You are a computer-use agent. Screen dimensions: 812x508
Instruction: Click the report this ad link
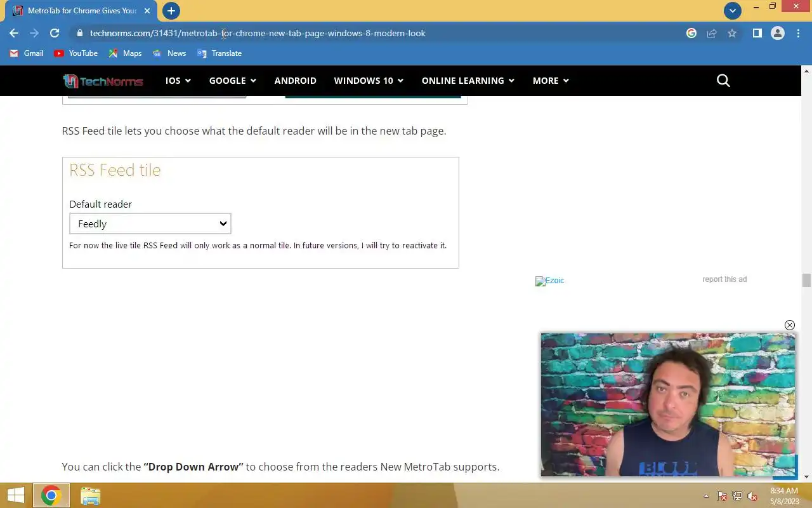point(724,279)
